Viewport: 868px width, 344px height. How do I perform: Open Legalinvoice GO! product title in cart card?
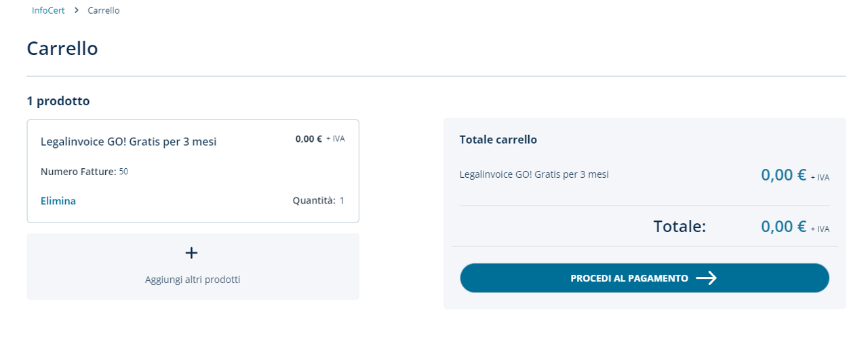pyautogui.click(x=129, y=142)
